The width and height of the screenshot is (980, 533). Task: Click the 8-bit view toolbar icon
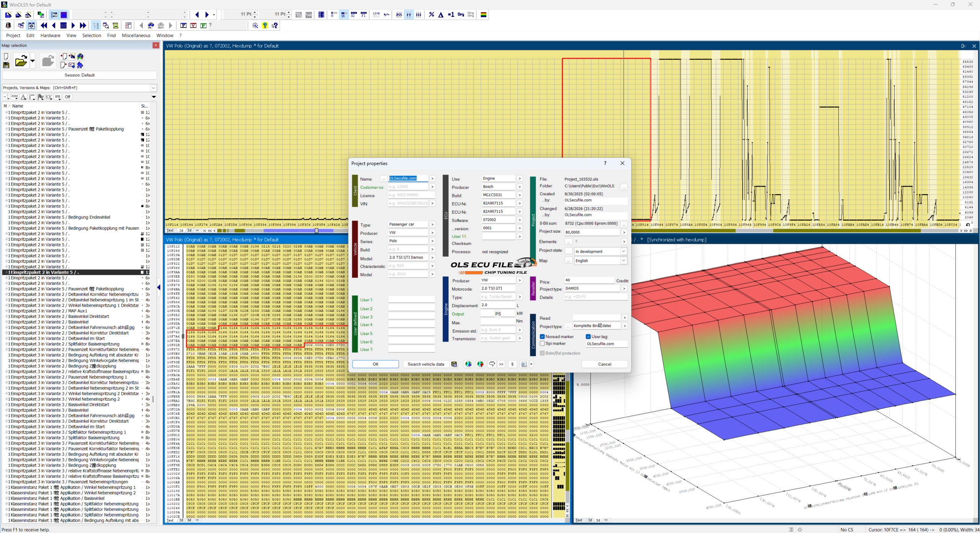pyautogui.click(x=333, y=15)
